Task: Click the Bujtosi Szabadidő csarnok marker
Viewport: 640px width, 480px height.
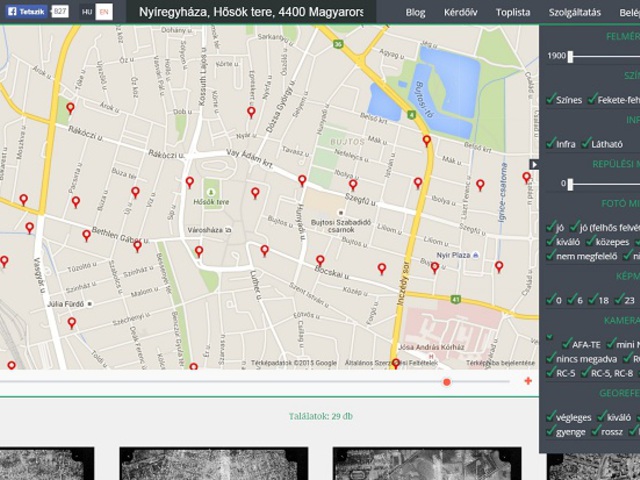Action: click(341, 213)
